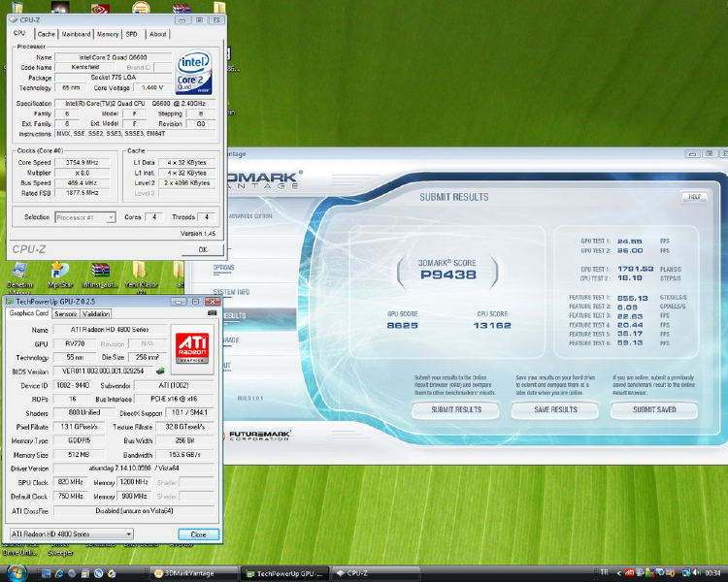
Task: Click the Windows Start orb
Action: point(16,573)
